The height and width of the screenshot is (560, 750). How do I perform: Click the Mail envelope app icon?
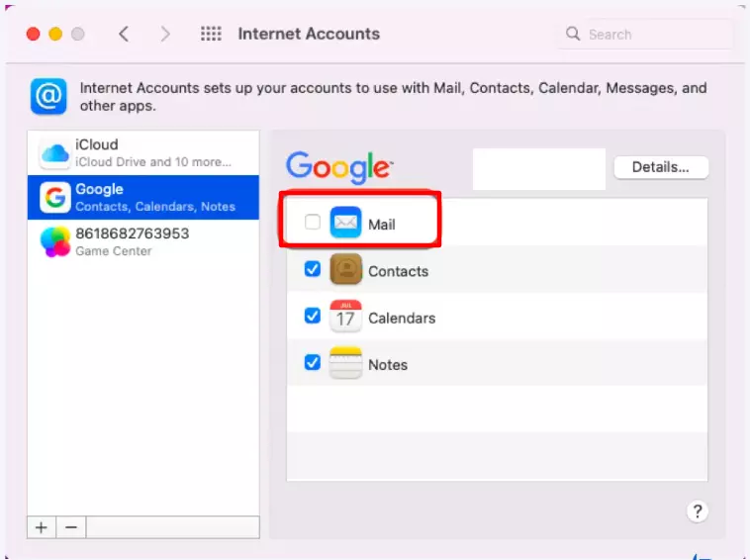(x=345, y=223)
